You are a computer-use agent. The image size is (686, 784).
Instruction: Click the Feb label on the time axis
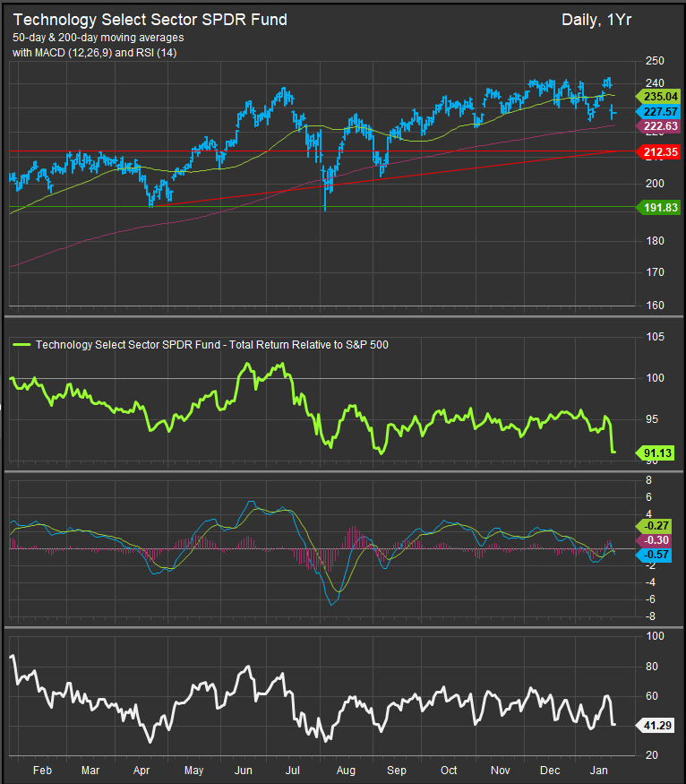tap(42, 770)
